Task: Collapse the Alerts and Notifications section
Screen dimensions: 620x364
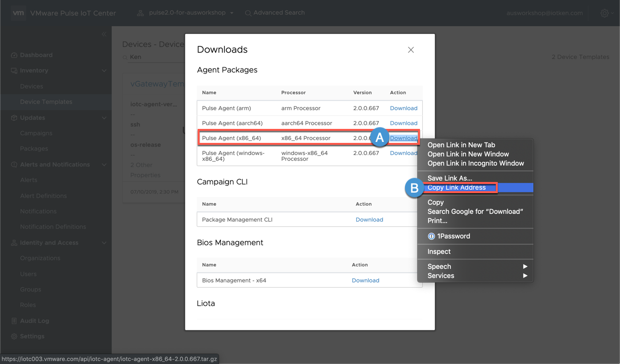Action: [104, 165]
